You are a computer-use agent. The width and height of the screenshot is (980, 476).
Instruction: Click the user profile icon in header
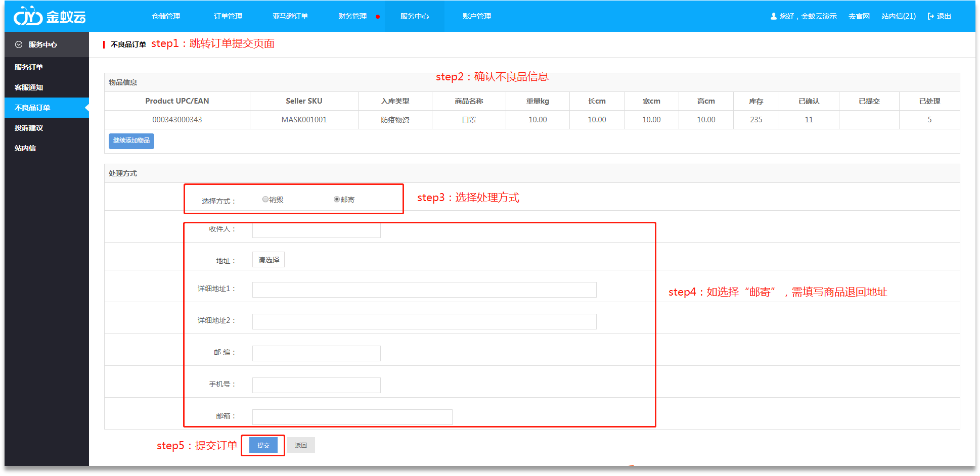click(773, 16)
